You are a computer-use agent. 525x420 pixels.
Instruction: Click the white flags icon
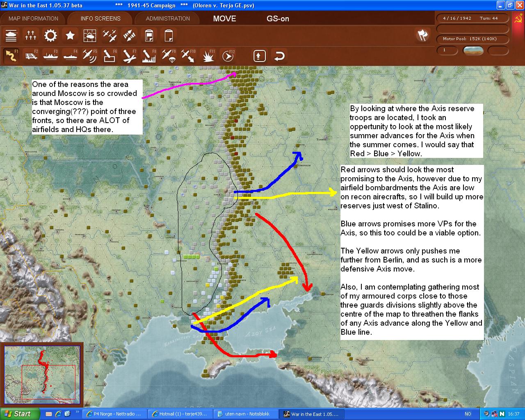[x=422, y=36]
